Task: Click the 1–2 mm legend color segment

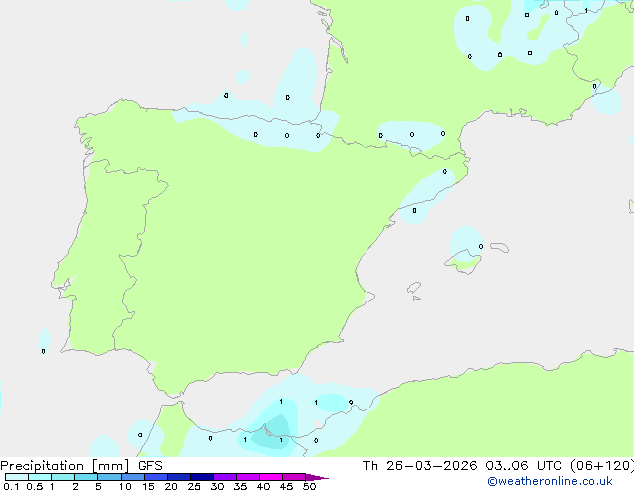Action: pos(63,477)
